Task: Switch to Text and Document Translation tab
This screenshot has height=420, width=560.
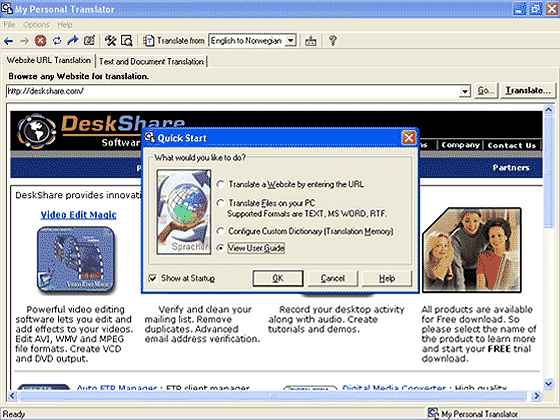Action: point(151,61)
